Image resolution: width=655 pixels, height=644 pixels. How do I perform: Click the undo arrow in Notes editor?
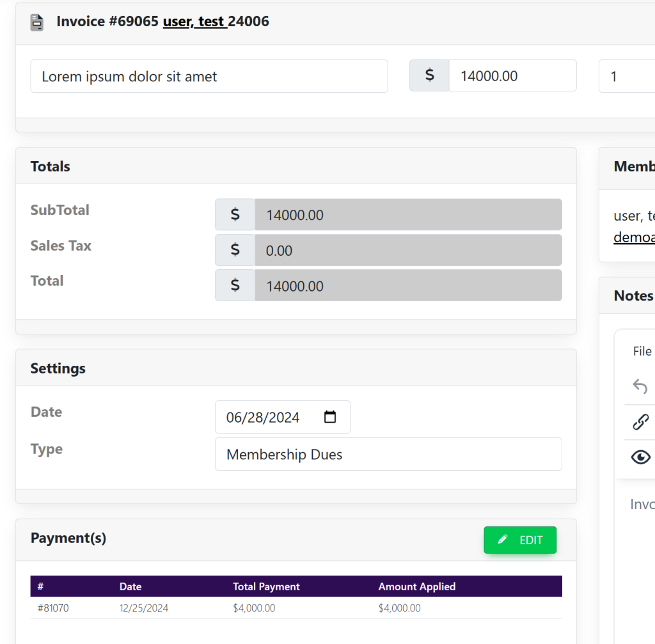(640, 386)
